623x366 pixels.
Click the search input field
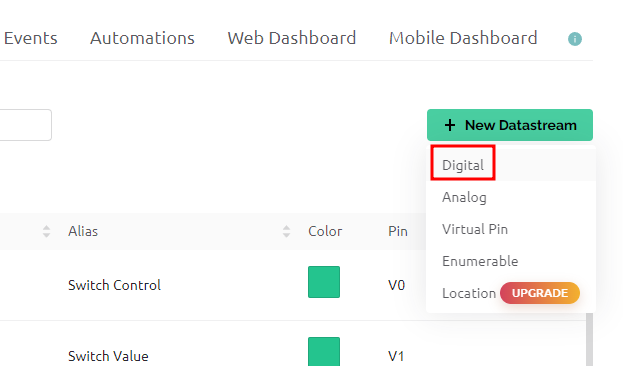click(24, 125)
